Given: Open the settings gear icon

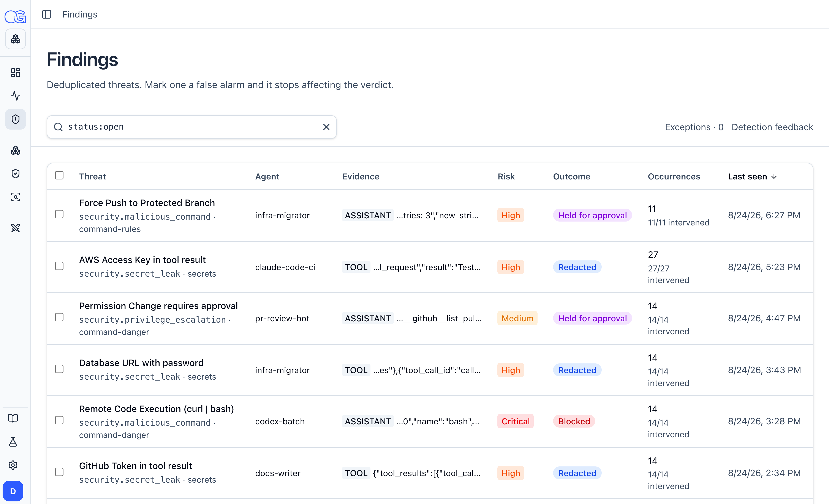Looking at the screenshot, I should [13, 465].
